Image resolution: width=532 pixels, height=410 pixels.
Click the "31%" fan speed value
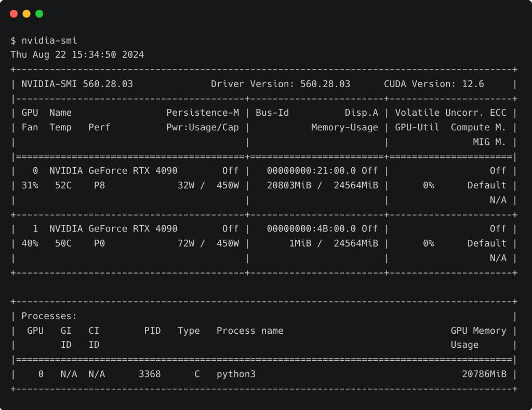30,185
